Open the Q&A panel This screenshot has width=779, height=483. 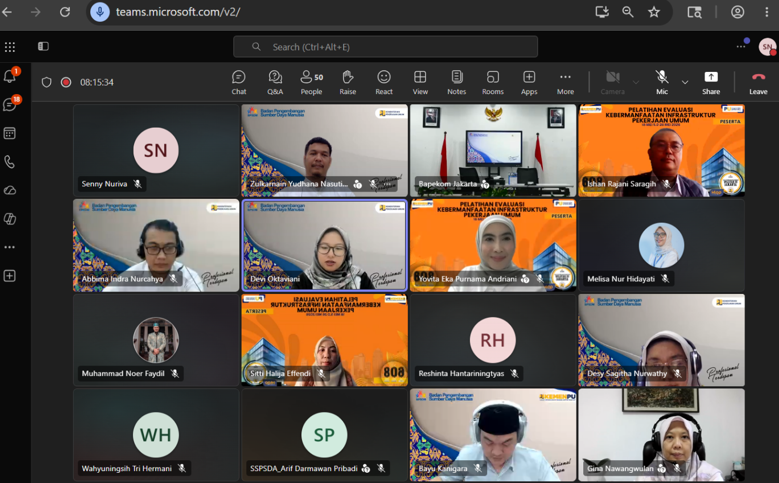tap(275, 82)
